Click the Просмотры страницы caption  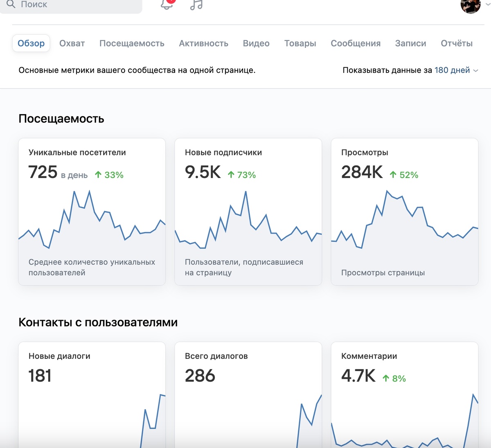[x=383, y=273]
